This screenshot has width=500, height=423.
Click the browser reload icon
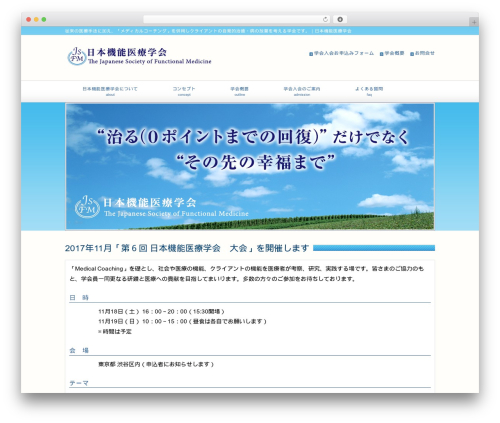325,19
